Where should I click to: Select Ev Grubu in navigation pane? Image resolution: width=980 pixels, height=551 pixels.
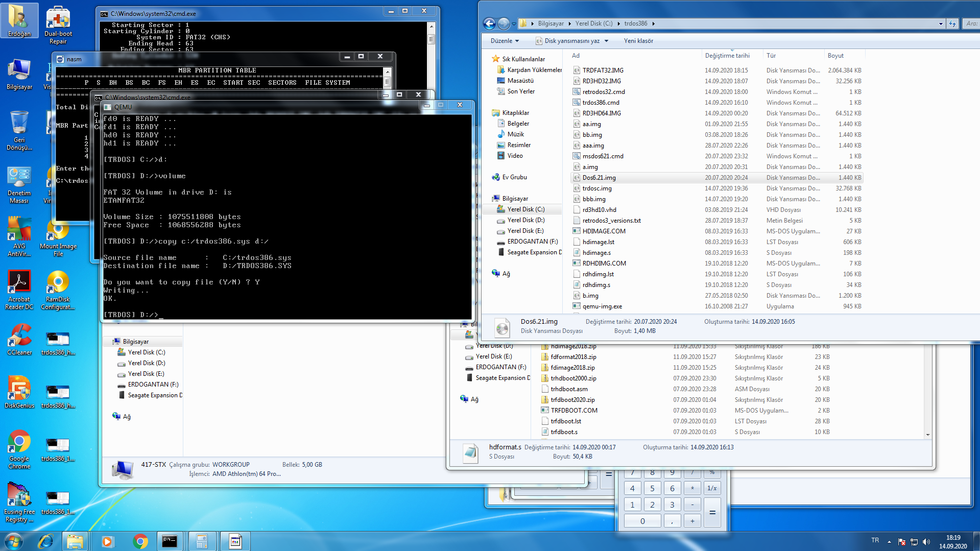(x=514, y=177)
